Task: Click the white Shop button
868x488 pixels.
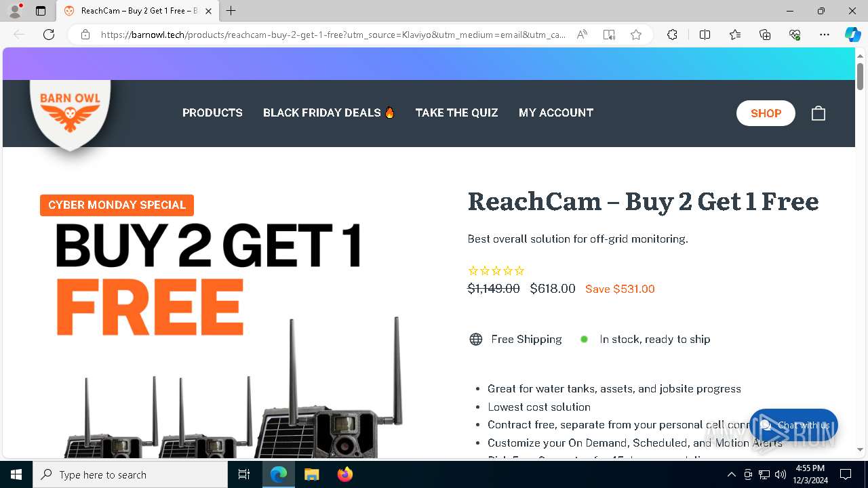Action: pyautogui.click(x=766, y=113)
